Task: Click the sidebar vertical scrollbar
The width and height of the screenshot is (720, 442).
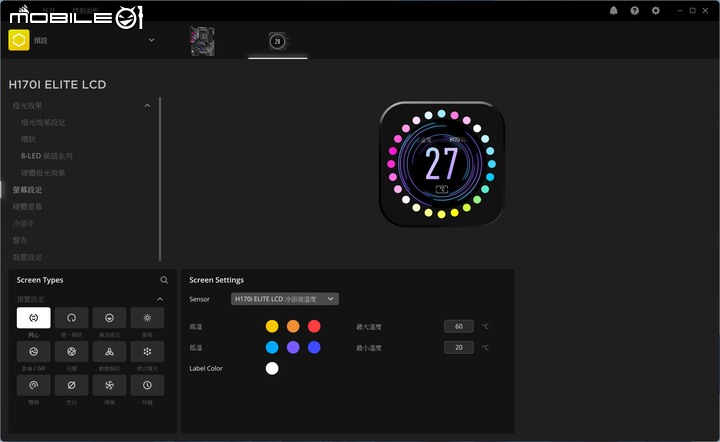Action: (160, 179)
